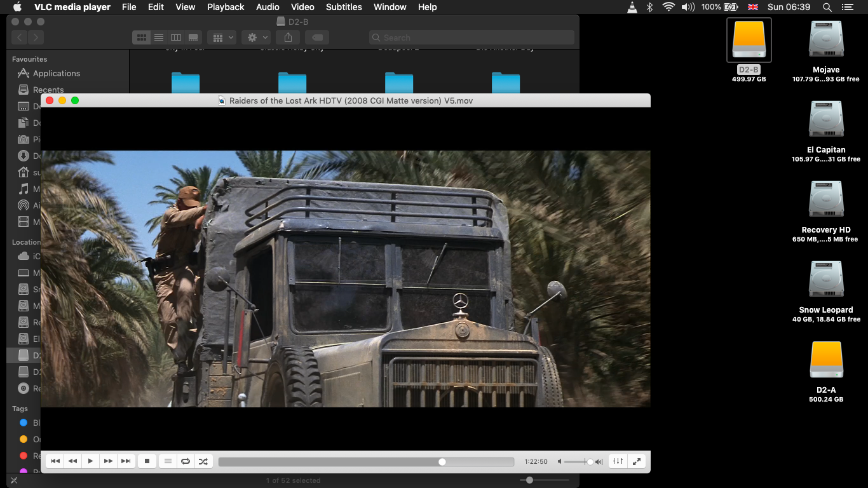The image size is (868, 488).
Task: Switch Finder to gallery view
Action: point(194,37)
